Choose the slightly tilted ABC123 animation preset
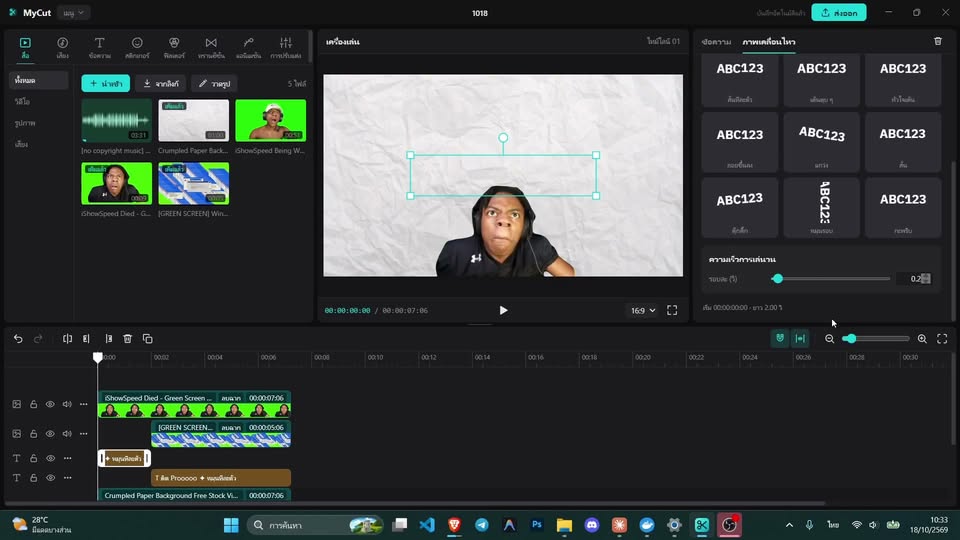The width and height of the screenshot is (960, 540). [740, 208]
